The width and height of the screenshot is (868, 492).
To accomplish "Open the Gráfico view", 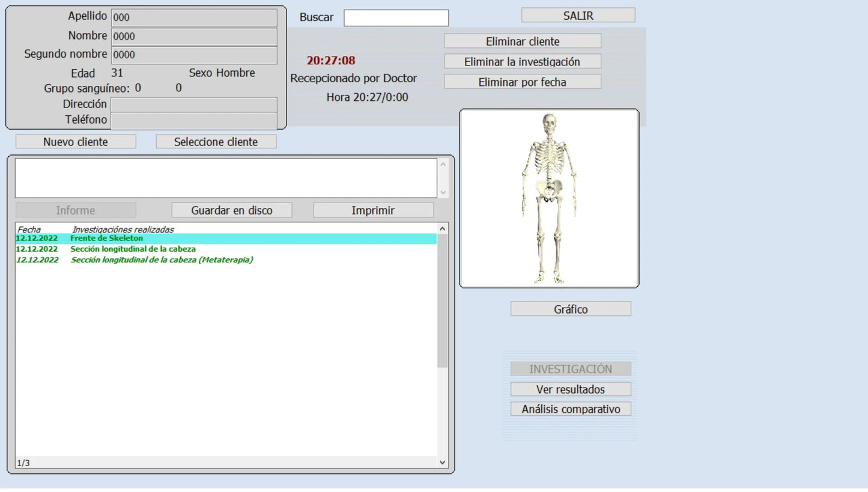I will pyautogui.click(x=570, y=309).
